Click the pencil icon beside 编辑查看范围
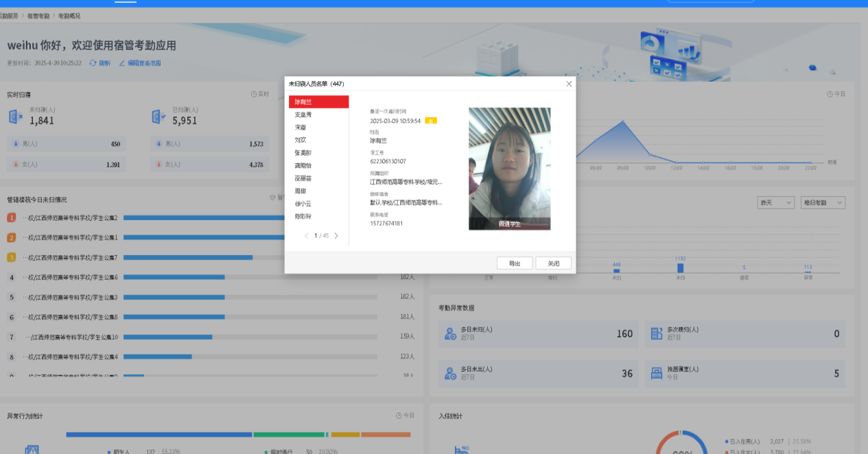The image size is (868, 454). point(122,62)
